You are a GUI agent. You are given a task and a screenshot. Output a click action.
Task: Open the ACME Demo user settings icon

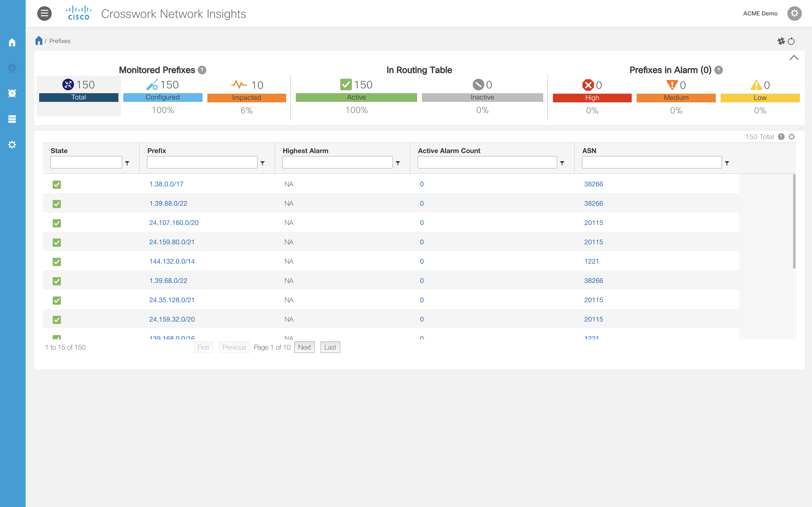(x=794, y=14)
